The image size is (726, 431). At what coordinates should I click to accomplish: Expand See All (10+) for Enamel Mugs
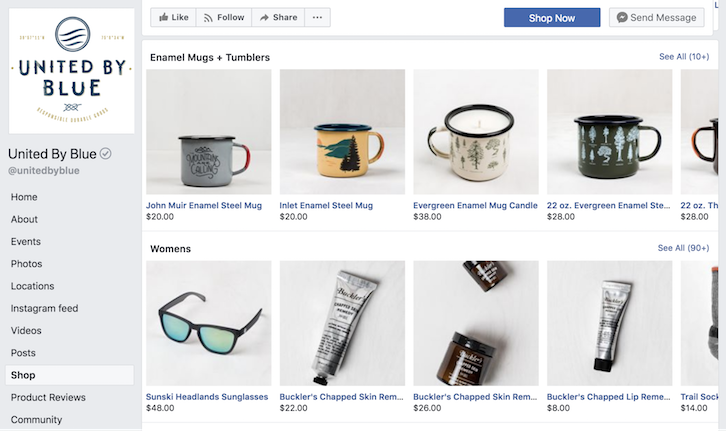click(684, 57)
